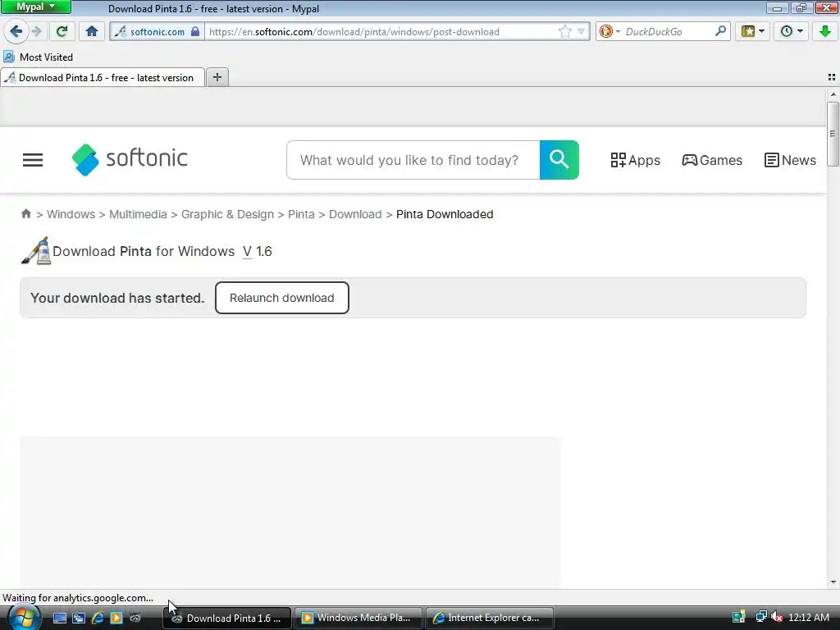The height and width of the screenshot is (630, 840).
Task: Click the scrollbar up arrow
Action: coord(833,94)
